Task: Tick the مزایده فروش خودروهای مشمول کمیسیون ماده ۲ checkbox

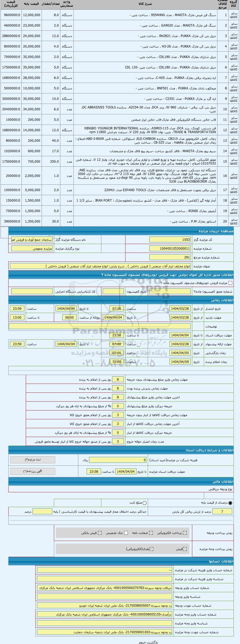Action: click(230, 283)
